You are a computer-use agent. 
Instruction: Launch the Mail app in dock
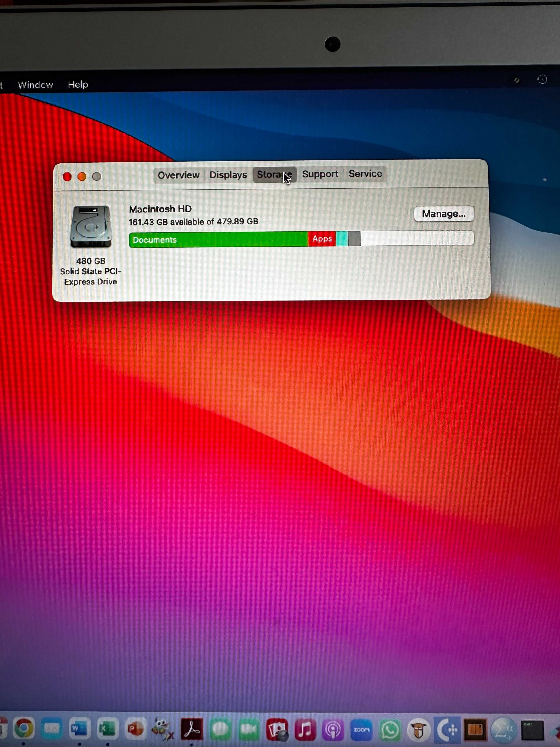(x=52, y=729)
